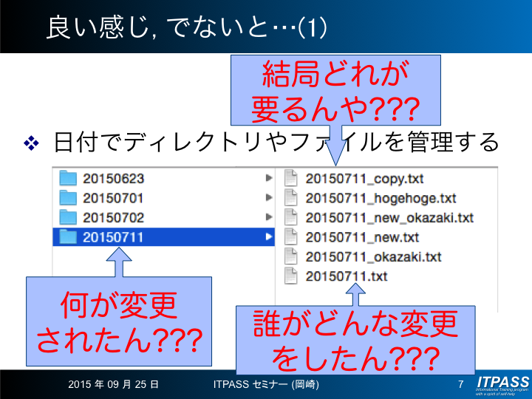Click the 20150711 folder icon

[x=68, y=237]
